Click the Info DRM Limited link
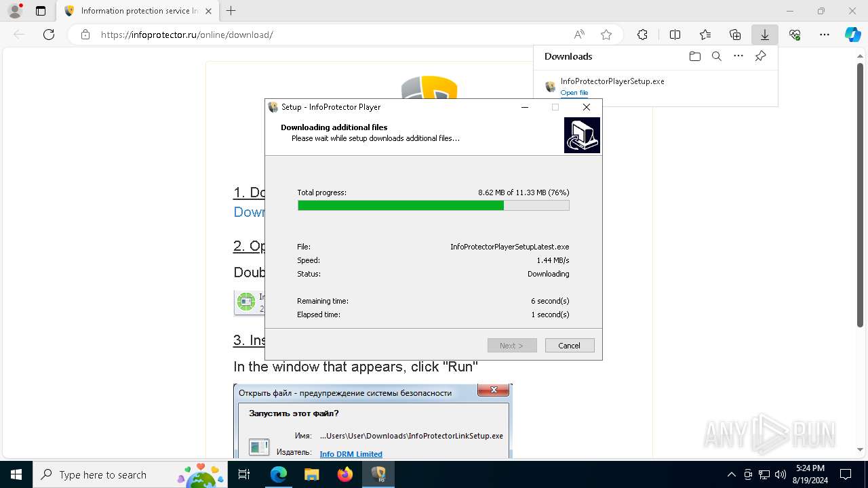868x488 pixels. 351,454
